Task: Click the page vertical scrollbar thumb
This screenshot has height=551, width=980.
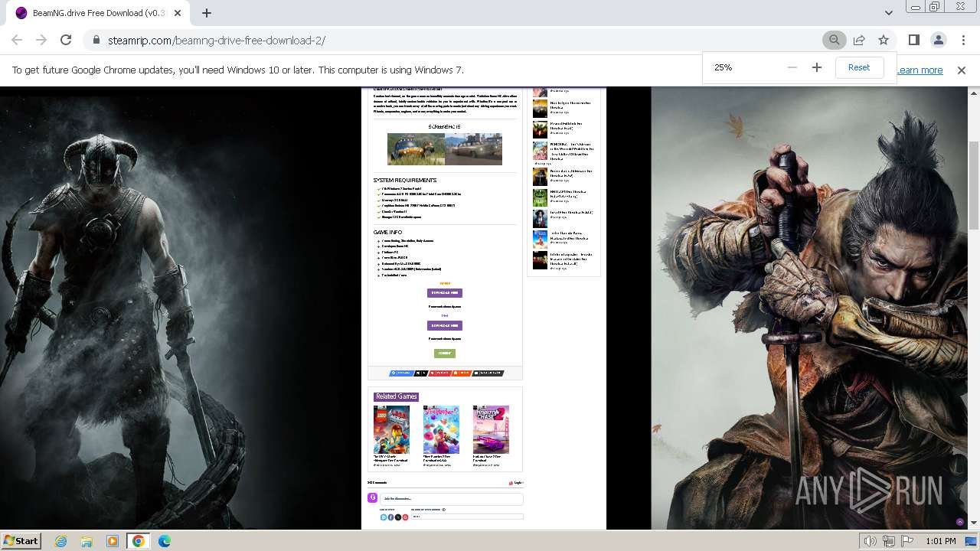Action: (x=974, y=185)
